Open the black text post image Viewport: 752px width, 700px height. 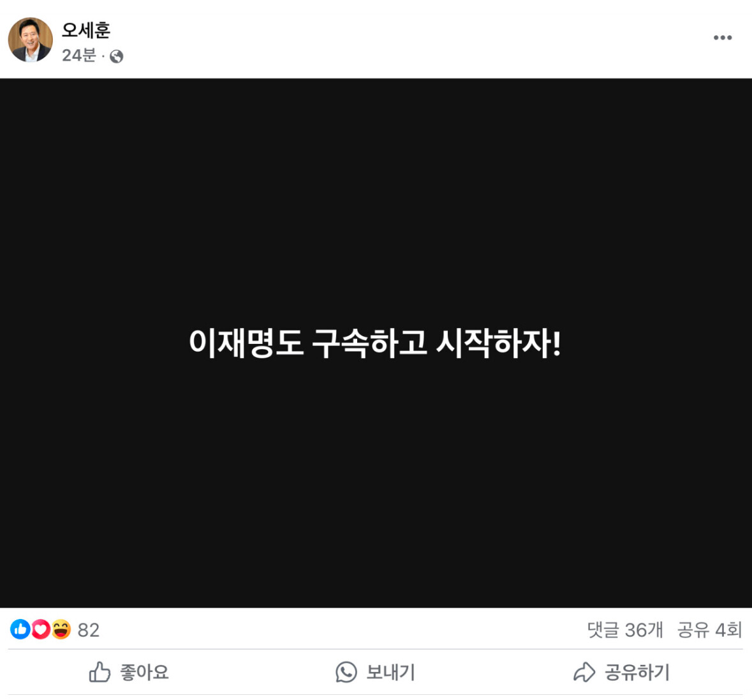click(x=376, y=343)
